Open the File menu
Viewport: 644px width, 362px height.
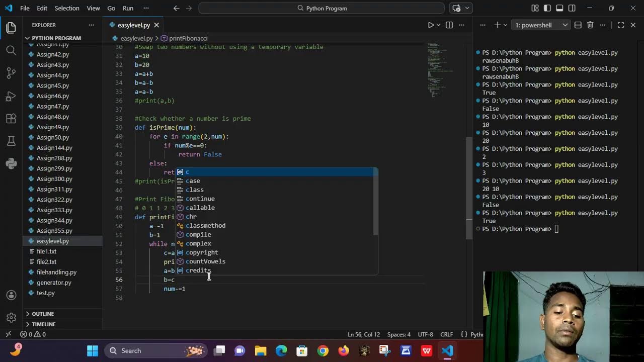pos(25,8)
